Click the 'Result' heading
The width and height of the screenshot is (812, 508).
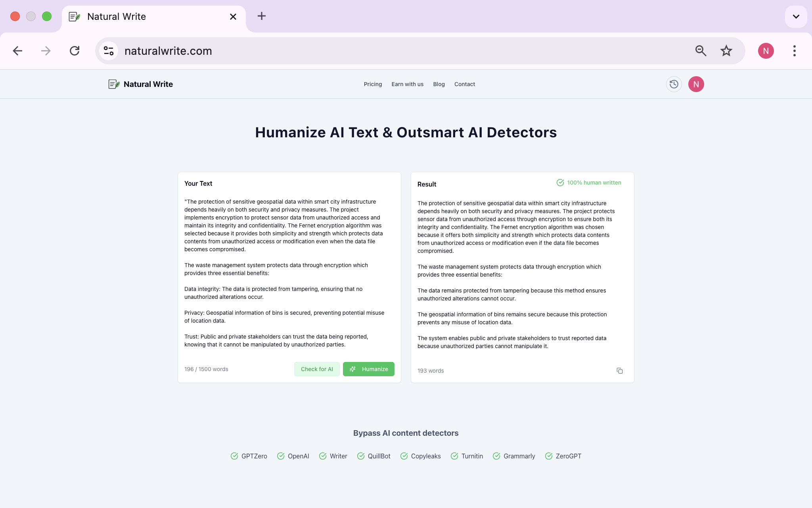pyautogui.click(x=427, y=184)
